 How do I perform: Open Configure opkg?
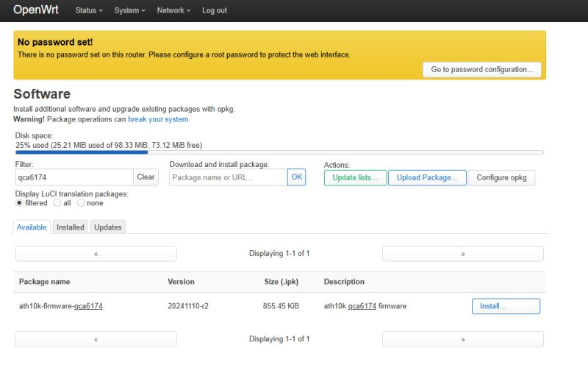click(501, 177)
